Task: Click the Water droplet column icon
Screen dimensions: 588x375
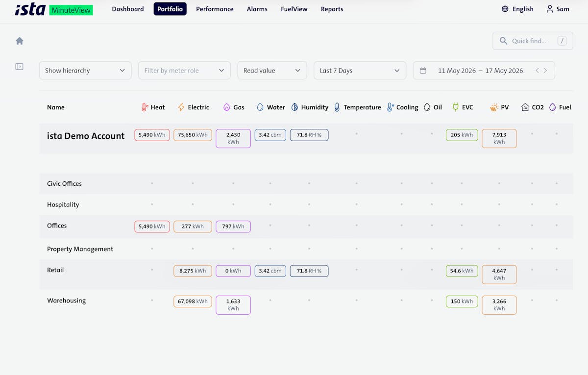Action: click(x=260, y=107)
